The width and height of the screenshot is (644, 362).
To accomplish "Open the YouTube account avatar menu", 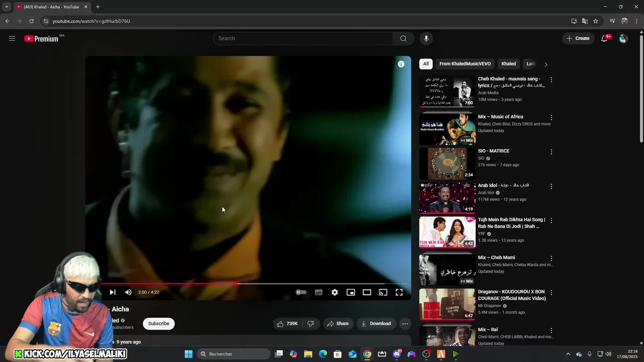I will click(x=623, y=39).
